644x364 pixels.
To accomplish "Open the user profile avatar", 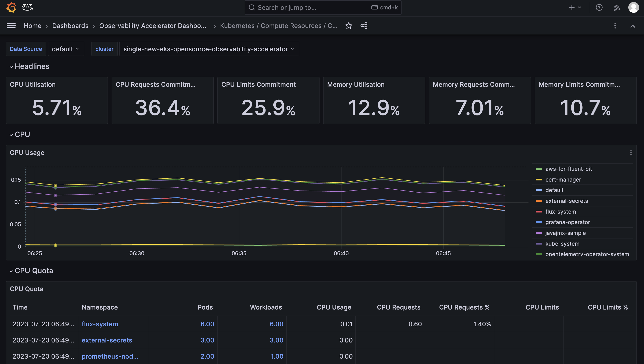I will (x=633, y=7).
